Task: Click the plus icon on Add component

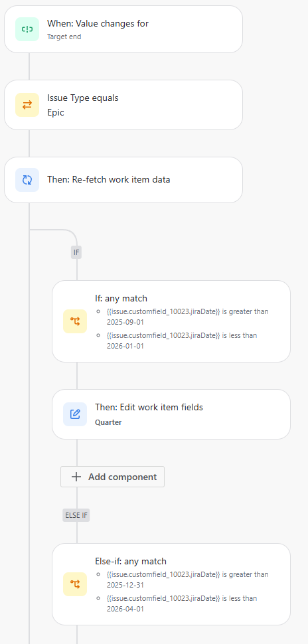Action: (76, 477)
